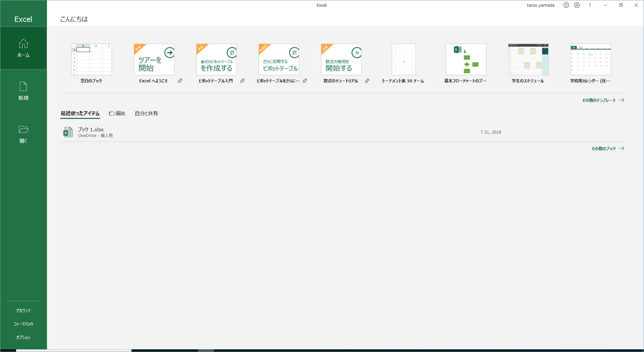
Task: Restore down the Excel window
Action: point(621,5)
